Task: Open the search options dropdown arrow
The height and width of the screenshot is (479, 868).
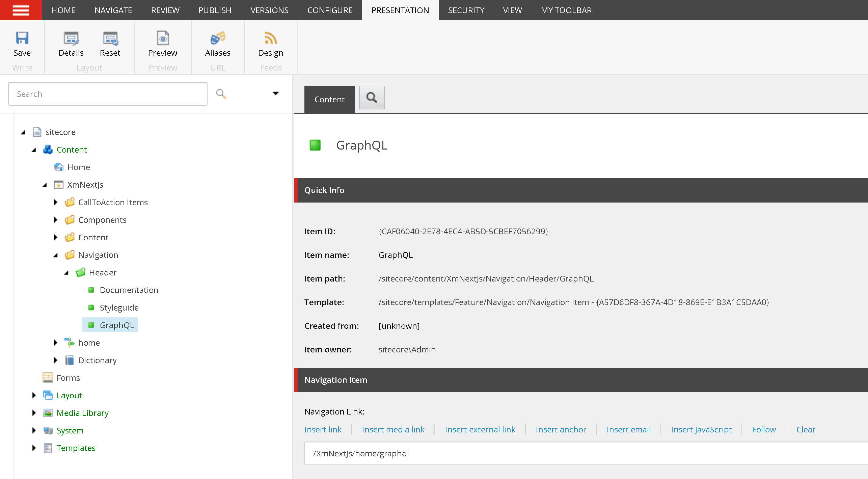Action: click(x=276, y=94)
